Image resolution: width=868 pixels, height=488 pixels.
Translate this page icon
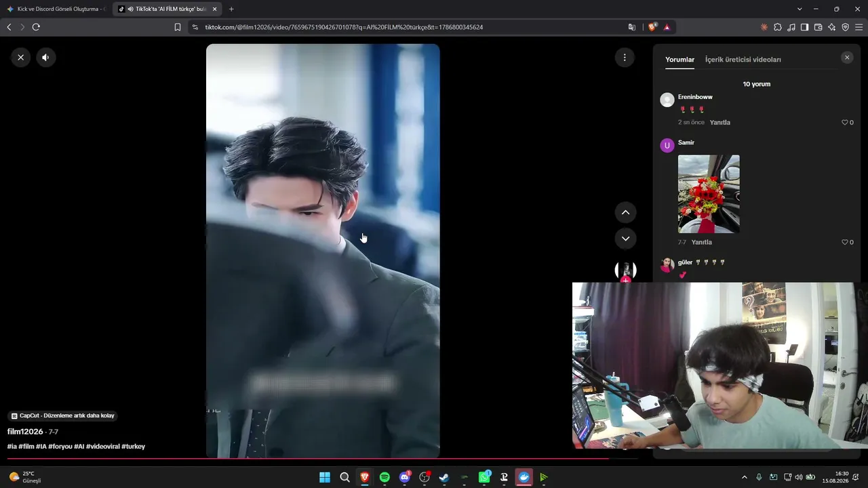632,27
